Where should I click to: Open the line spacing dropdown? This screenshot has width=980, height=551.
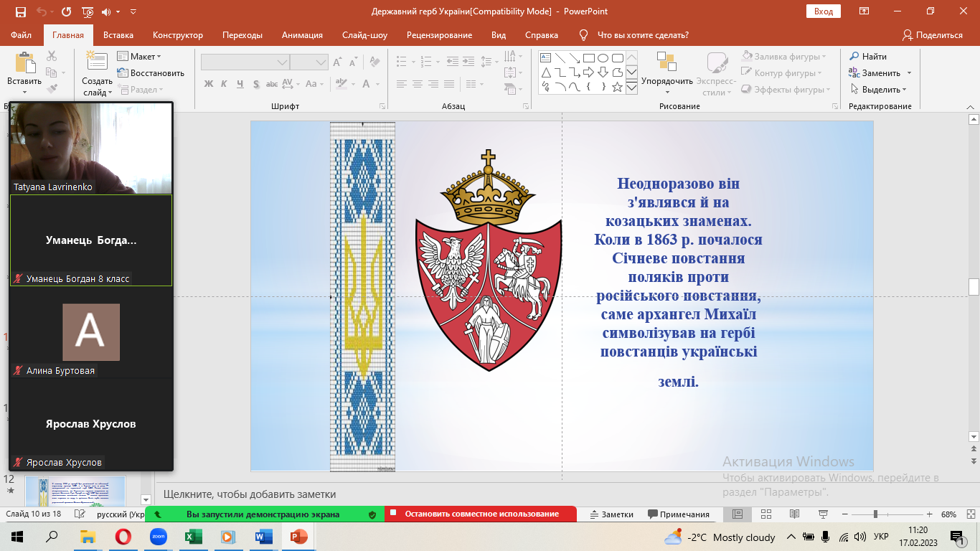point(489,62)
